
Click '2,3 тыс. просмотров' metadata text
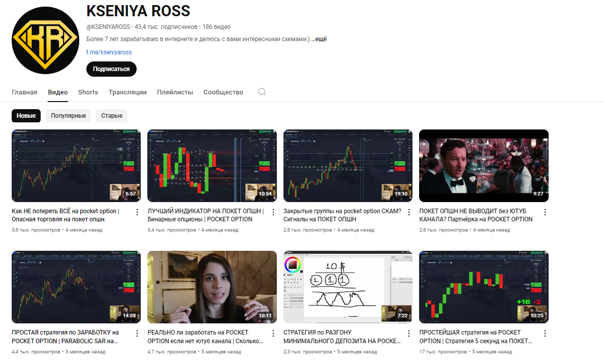pos(308,352)
